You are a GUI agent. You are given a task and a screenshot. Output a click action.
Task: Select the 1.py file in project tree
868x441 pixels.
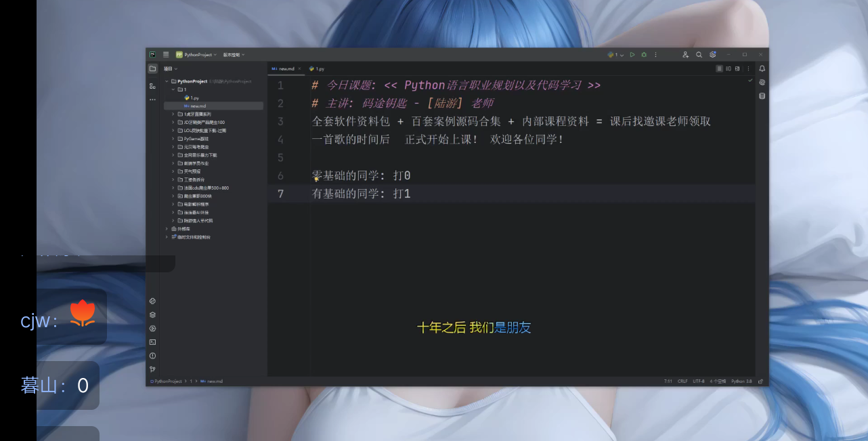[x=194, y=98]
